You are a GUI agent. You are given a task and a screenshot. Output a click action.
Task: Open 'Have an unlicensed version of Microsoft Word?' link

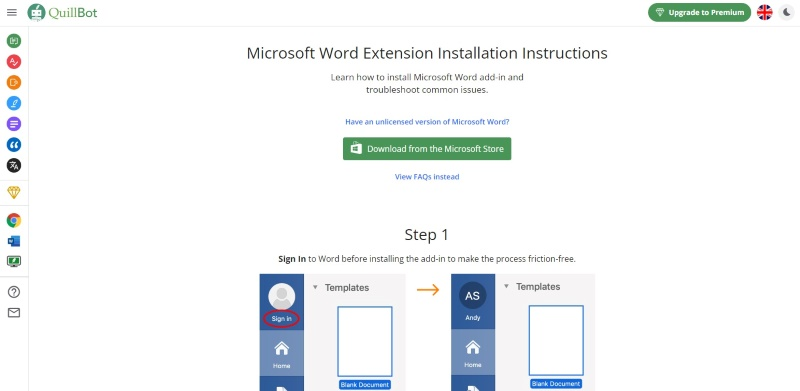point(427,122)
